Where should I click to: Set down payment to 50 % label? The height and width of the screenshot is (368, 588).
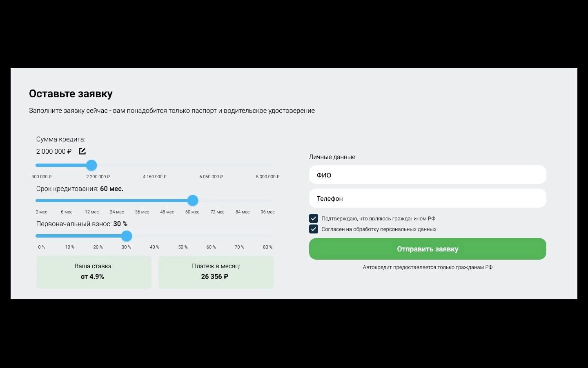pos(183,247)
